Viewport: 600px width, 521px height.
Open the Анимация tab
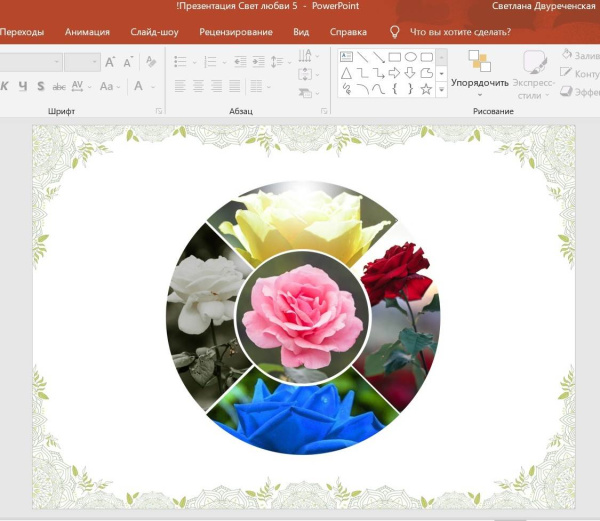tap(88, 32)
